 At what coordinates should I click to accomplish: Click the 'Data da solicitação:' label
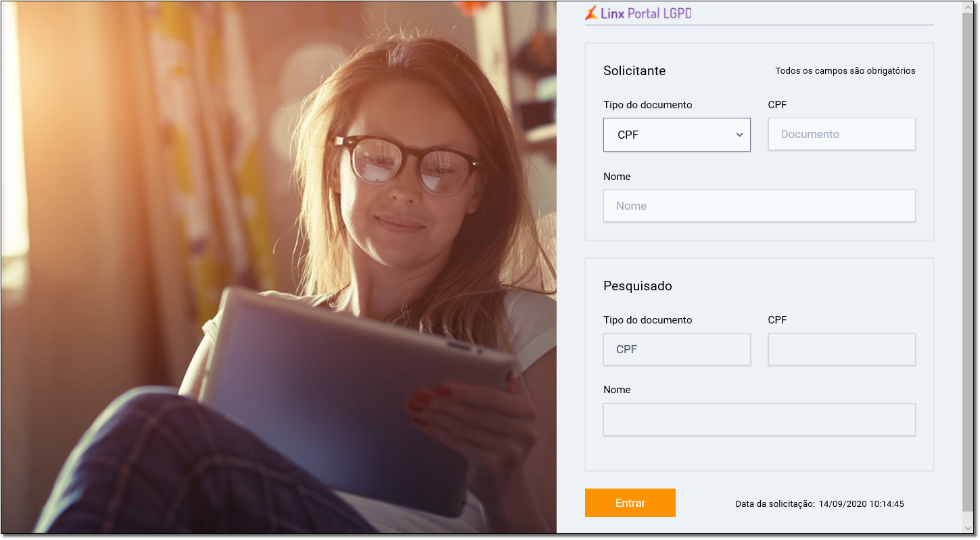click(x=775, y=504)
